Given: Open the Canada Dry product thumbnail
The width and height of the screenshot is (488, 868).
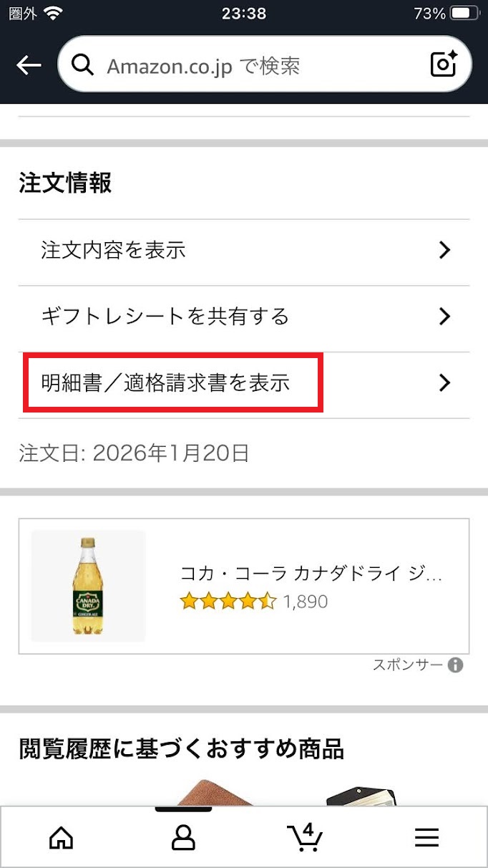Looking at the screenshot, I should [x=88, y=586].
